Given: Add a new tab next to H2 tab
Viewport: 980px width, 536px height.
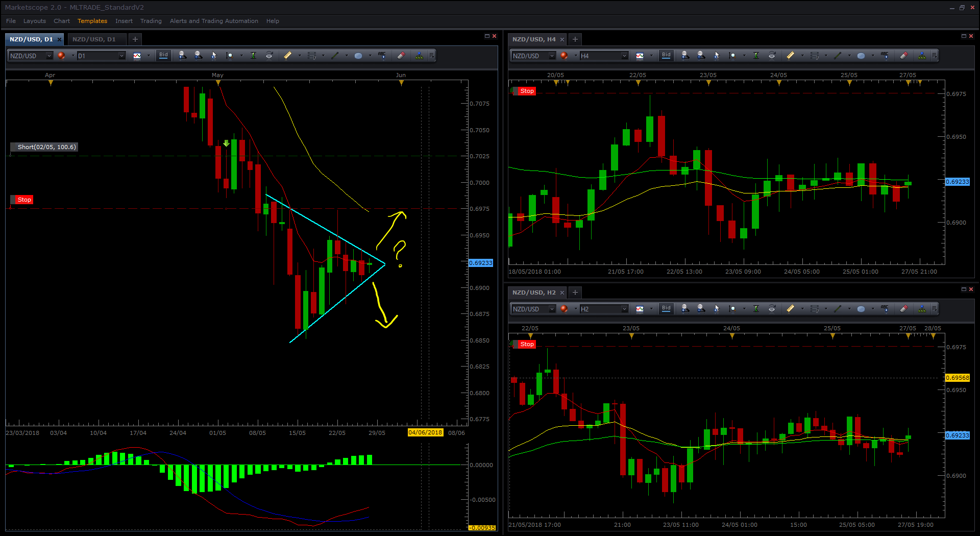Looking at the screenshot, I should [575, 293].
